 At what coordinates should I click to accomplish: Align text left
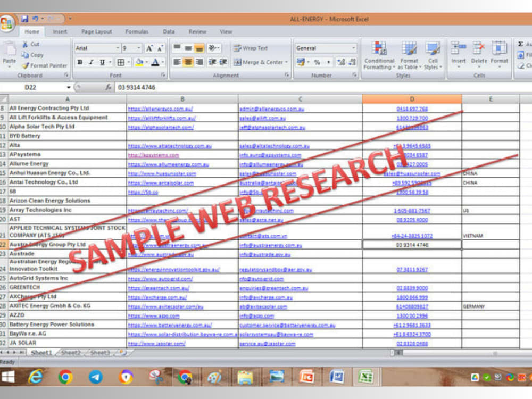pyautogui.click(x=177, y=62)
